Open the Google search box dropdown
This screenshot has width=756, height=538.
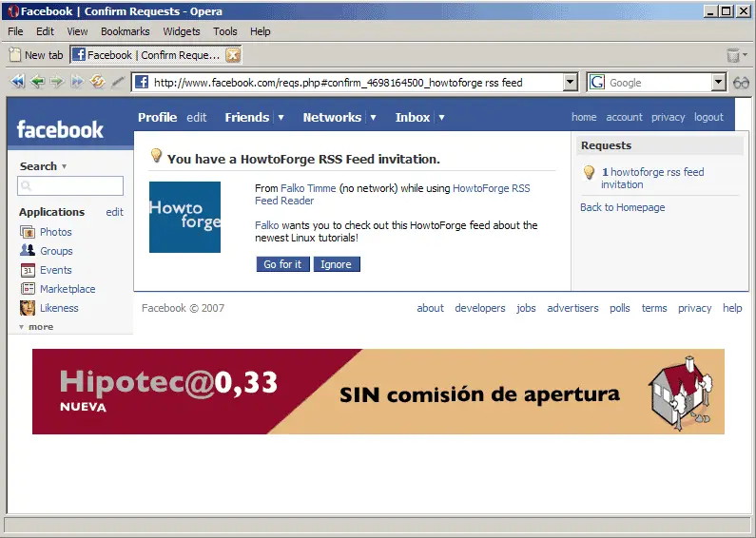718,82
